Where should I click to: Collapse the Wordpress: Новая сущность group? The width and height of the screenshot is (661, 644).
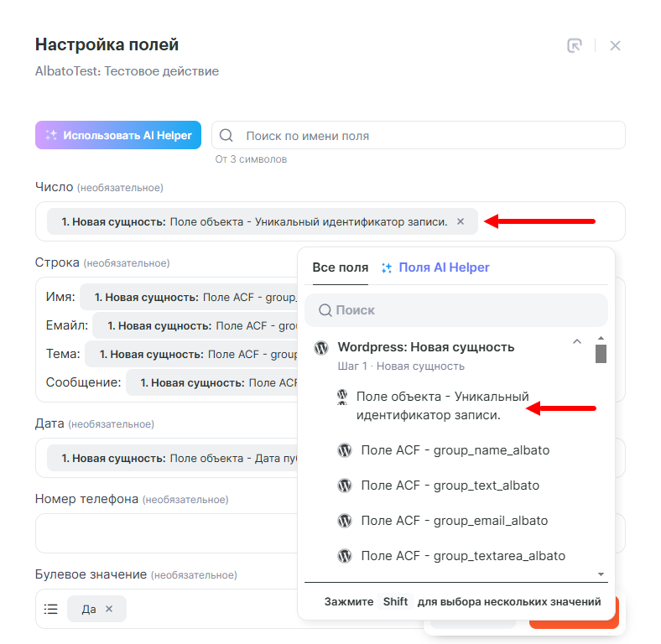coord(576,341)
